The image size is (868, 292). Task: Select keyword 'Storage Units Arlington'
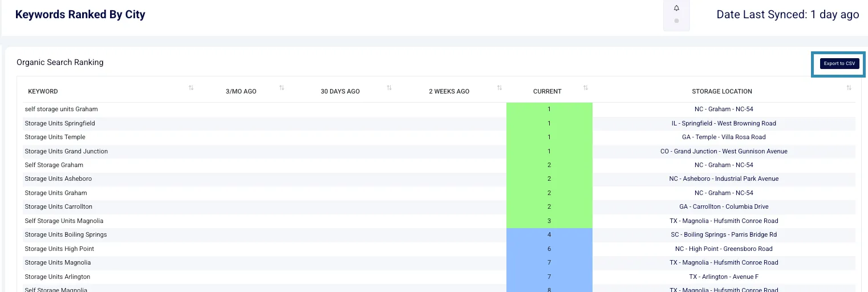(x=57, y=277)
